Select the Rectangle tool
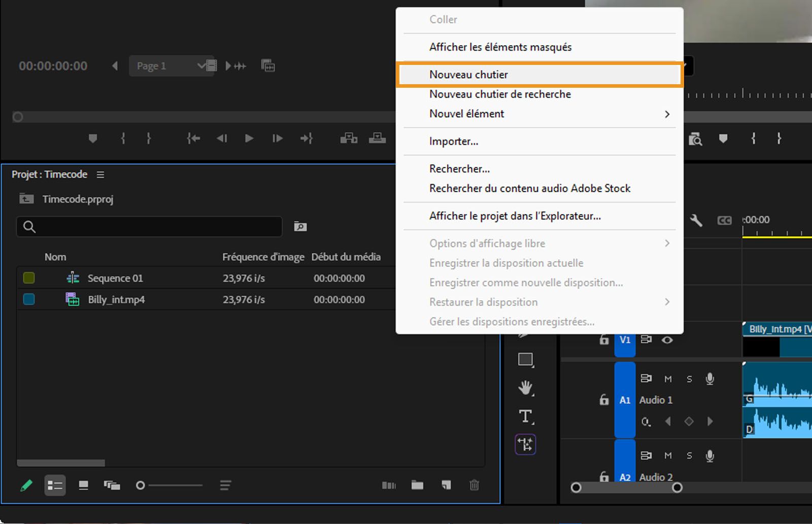Viewport: 812px width, 524px height. [525, 360]
